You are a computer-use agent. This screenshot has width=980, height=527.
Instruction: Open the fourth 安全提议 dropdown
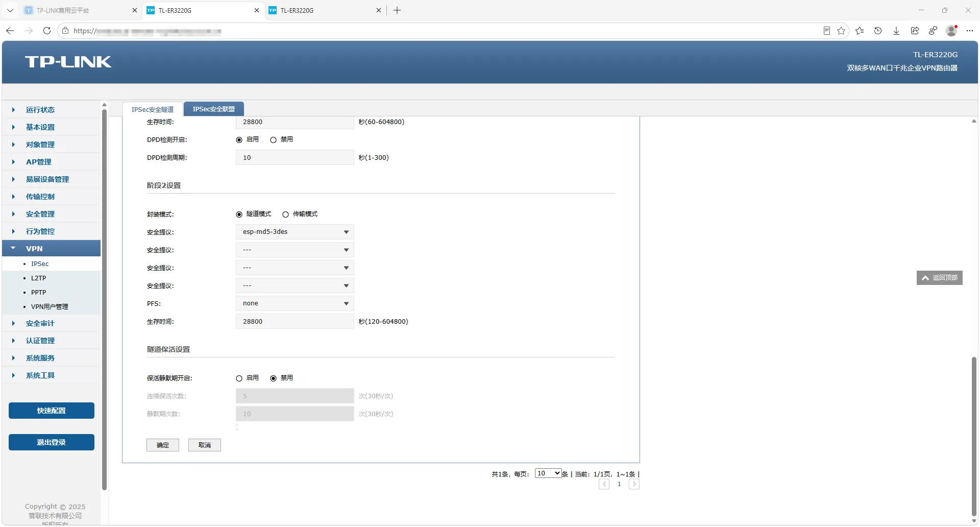pos(295,285)
